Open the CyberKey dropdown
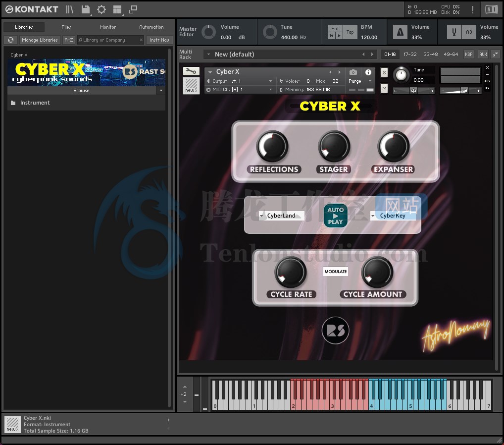This screenshot has height=445, width=504. pyautogui.click(x=393, y=216)
